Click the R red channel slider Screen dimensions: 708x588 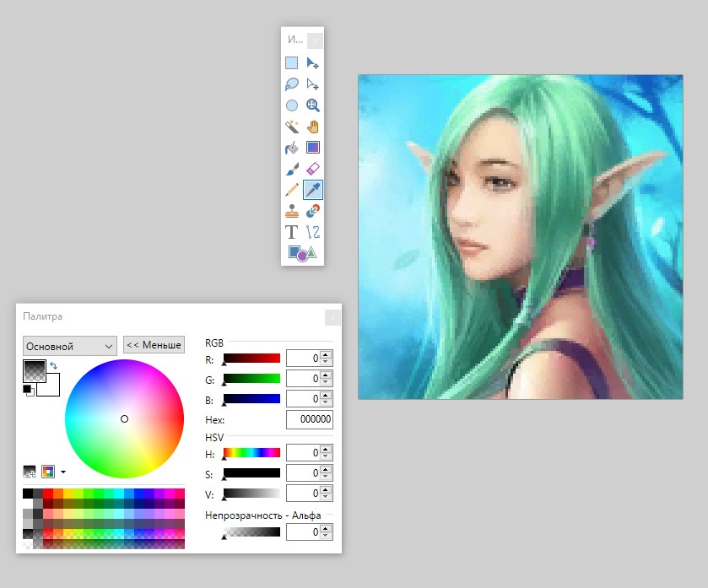pyautogui.click(x=252, y=359)
